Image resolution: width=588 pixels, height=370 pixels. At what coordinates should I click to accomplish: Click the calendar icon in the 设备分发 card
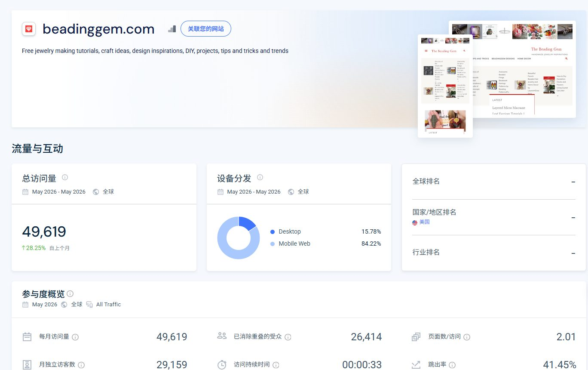click(x=220, y=192)
